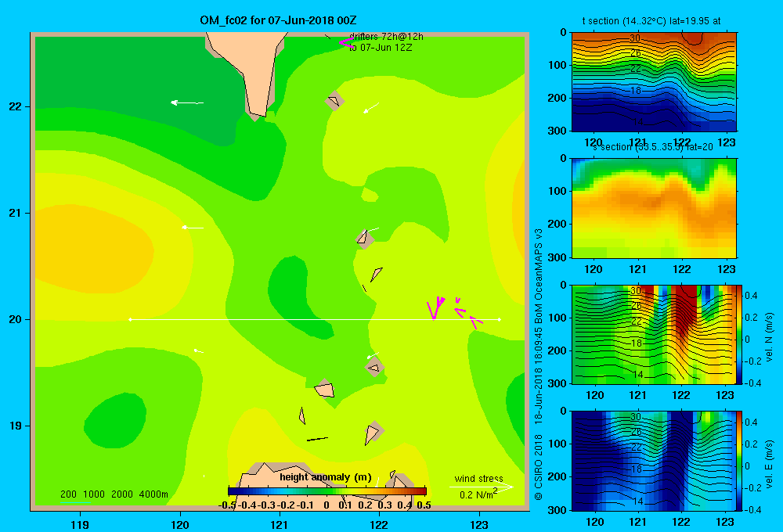The height and width of the screenshot is (532, 783).
Task: Select the magenta drifter legend arrow beside 'drifters' text
Action: (x=346, y=43)
